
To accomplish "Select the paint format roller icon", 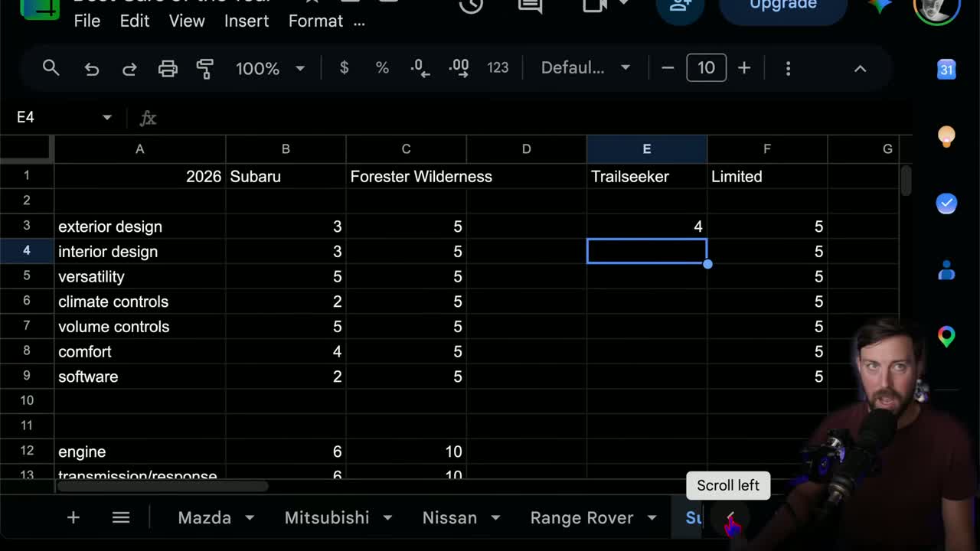I will pos(204,69).
